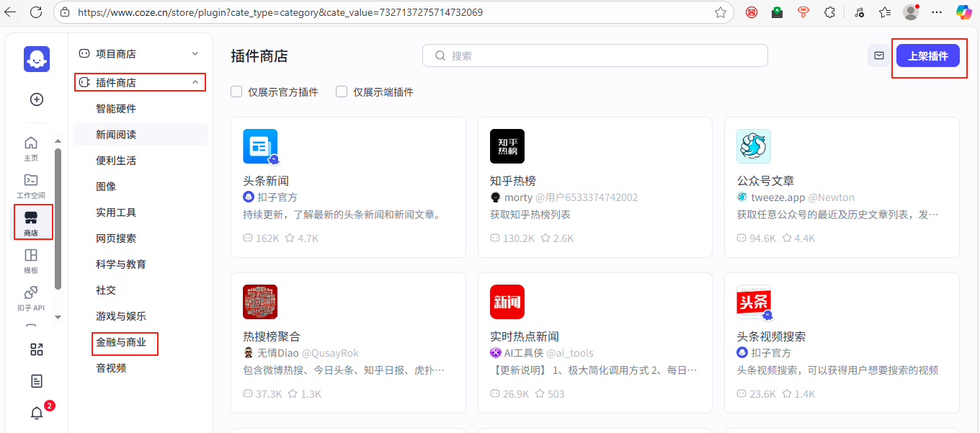Click the music media control icon
Image resolution: width=980 pixels, height=433 pixels.
(x=859, y=12)
